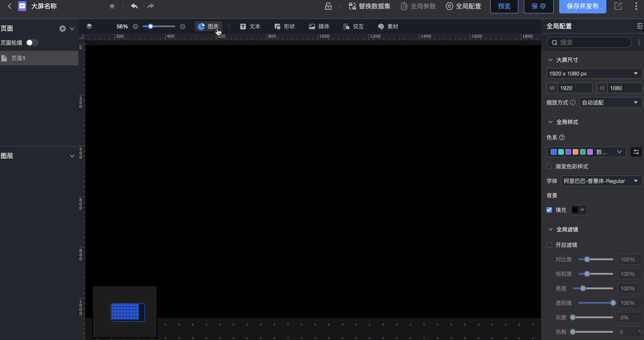Viewport: 644px width, 340px height.
Task: Open the 素材 asset library
Action: click(388, 26)
